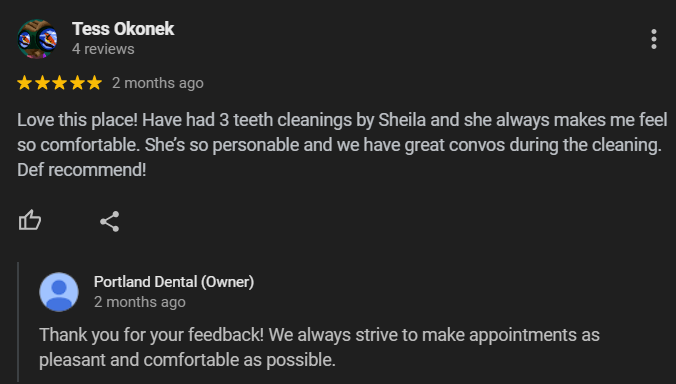Select the third rating star

[x=59, y=83]
